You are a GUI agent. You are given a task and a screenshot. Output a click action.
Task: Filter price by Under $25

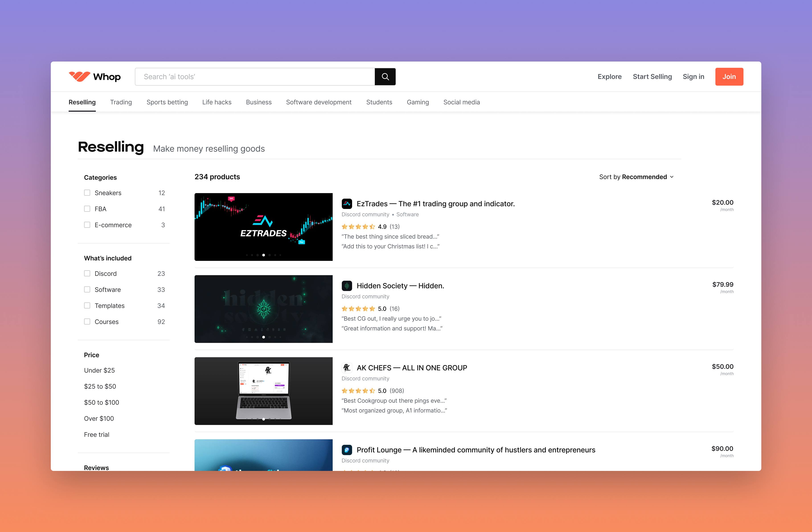click(x=99, y=371)
